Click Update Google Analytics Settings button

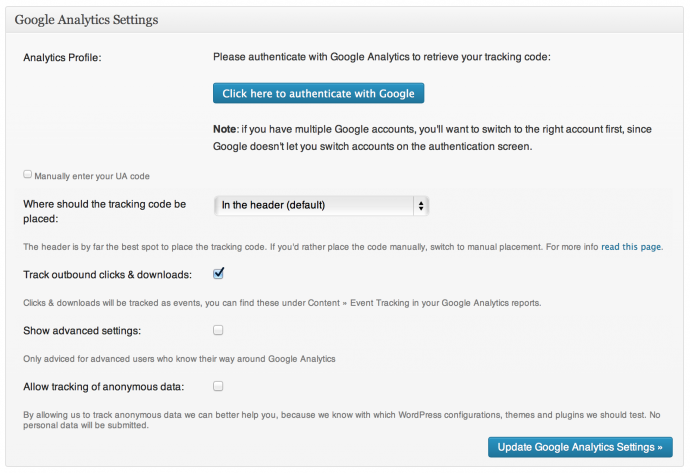point(580,447)
